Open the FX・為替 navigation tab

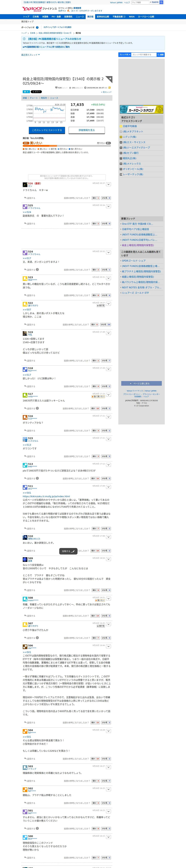[x=56, y=16]
